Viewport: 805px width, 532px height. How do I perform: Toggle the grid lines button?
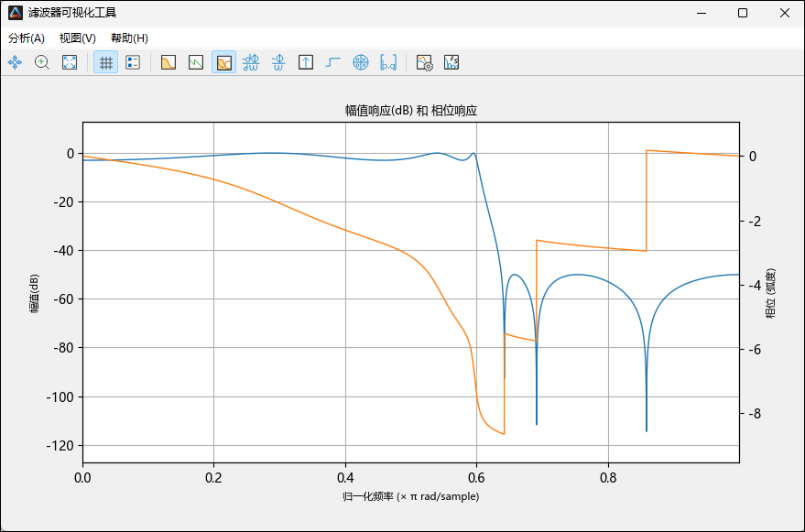pos(106,62)
